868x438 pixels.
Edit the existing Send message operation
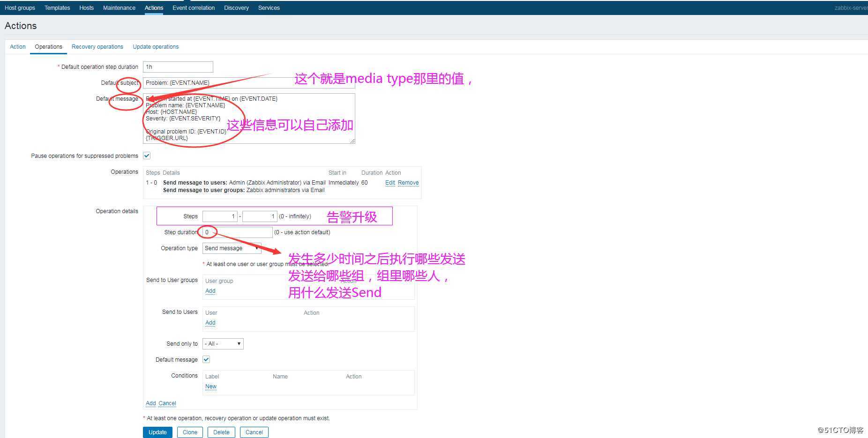click(x=390, y=183)
